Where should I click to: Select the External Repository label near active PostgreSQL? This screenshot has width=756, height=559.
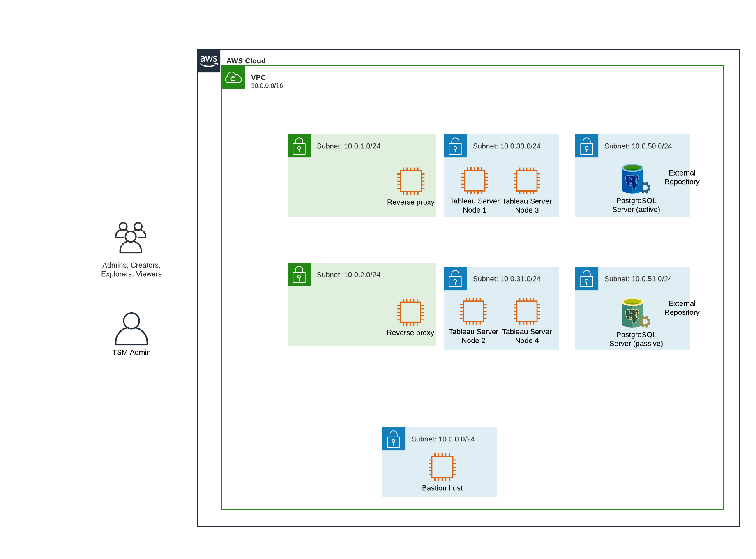pyautogui.click(x=682, y=177)
